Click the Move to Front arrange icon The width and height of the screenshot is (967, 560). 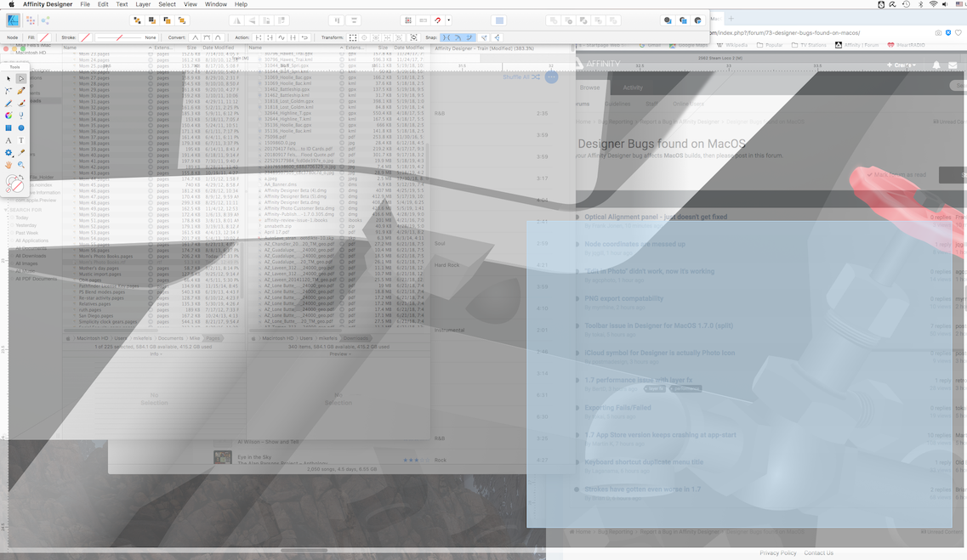[182, 20]
